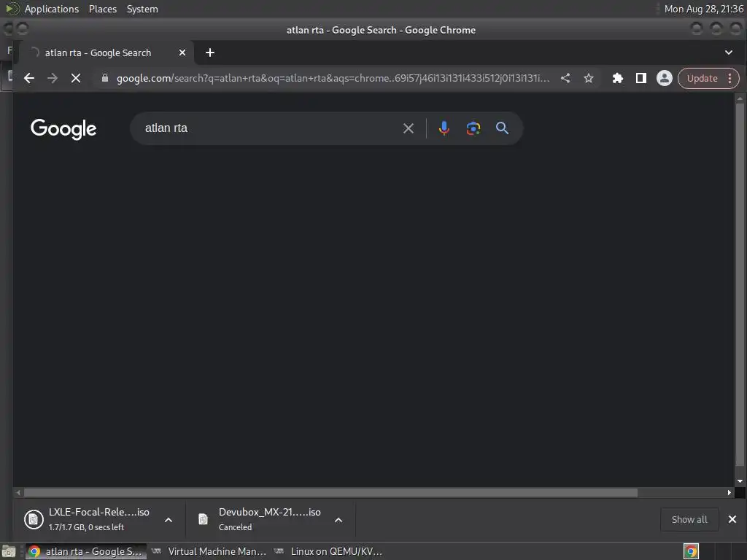Switch to Linux on QEMU/KVM taskbar window
The height and width of the screenshot is (560, 747).
pyautogui.click(x=329, y=551)
